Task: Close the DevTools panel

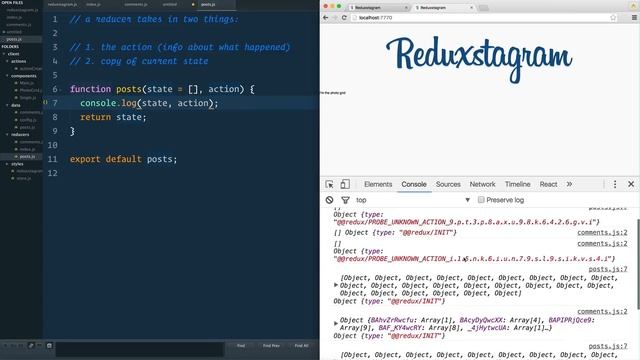Action: (631, 184)
